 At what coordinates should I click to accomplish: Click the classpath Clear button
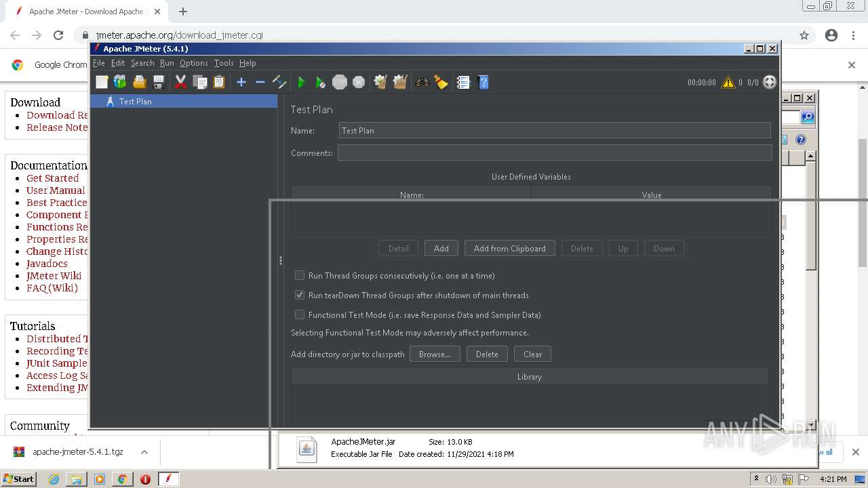[532, 354]
